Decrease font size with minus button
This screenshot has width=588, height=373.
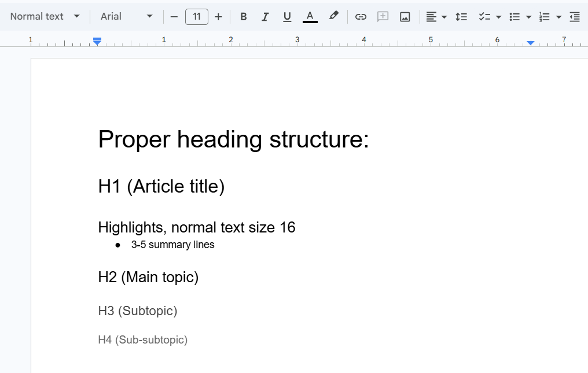click(x=174, y=17)
